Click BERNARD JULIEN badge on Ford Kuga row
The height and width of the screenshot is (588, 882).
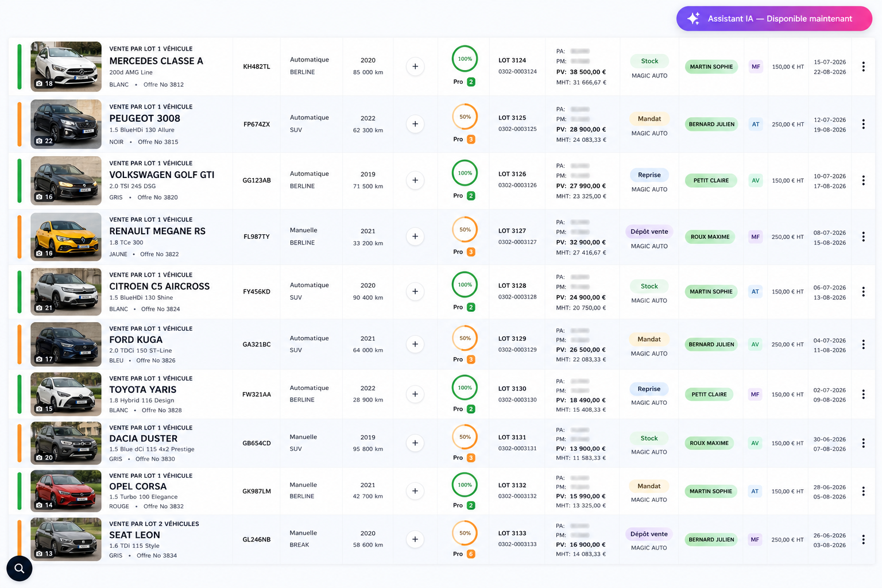[x=711, y=345]
